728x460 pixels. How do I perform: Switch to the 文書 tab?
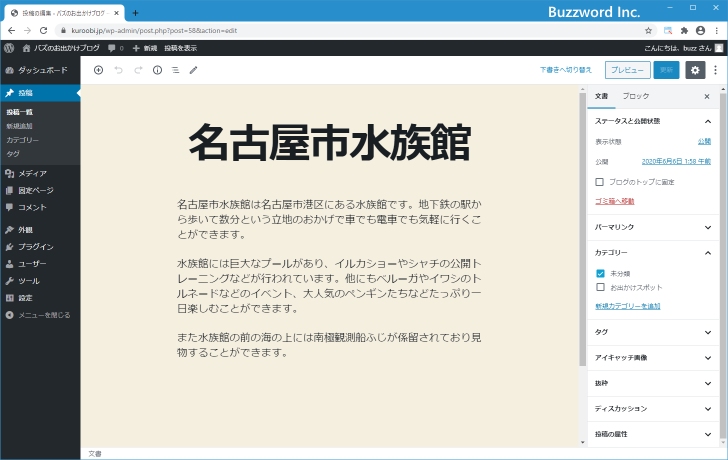pos(601,96)
